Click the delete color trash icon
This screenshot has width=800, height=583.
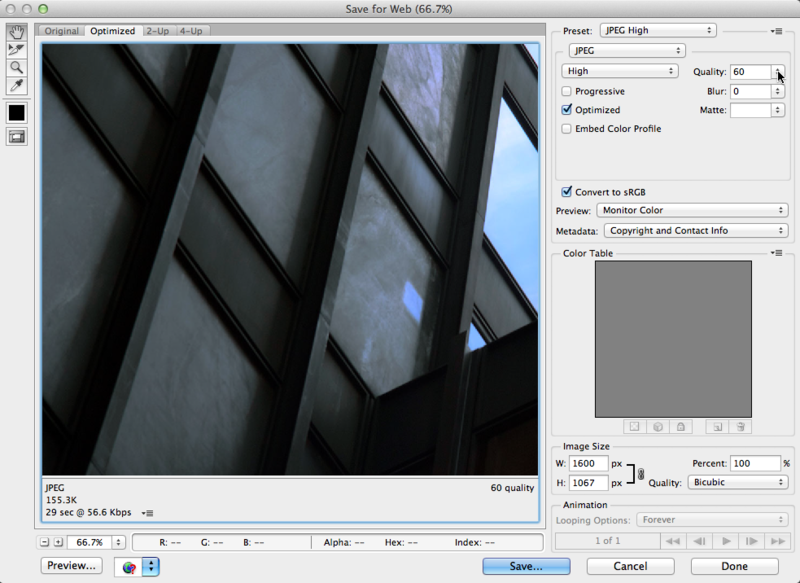(740, 427)
